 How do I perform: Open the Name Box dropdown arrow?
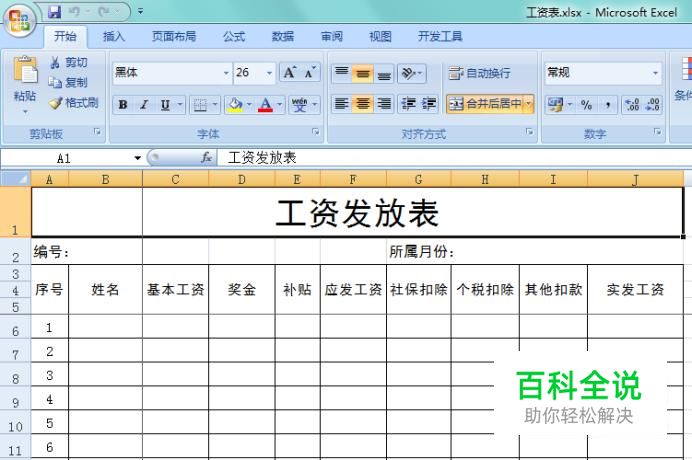pyautogui.click(x=138, y=158)
